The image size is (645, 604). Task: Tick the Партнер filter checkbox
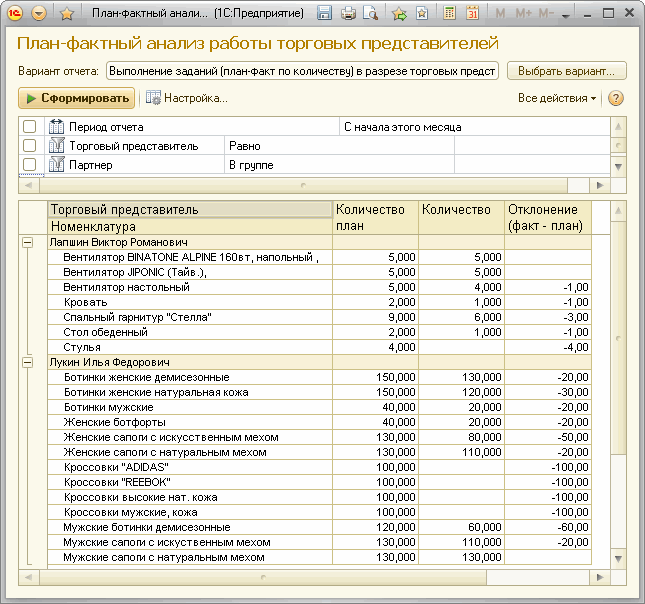(30, 164)
